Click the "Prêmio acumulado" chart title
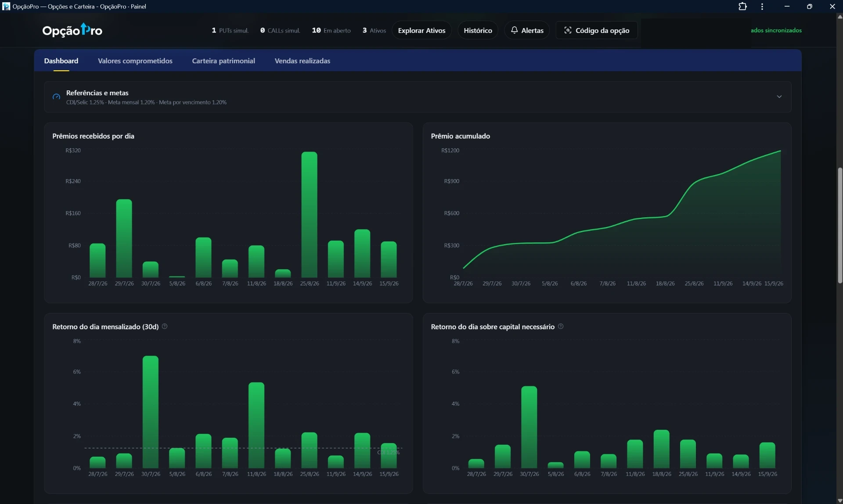This screenshot has width=843, height=504. (x=461, y=136)
